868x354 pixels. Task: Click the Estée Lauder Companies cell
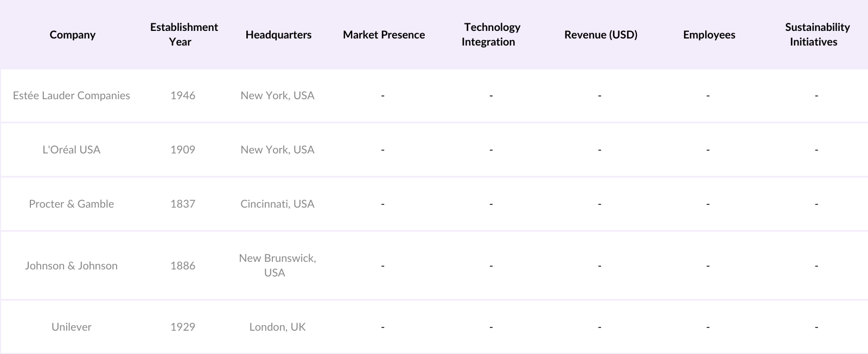(72, 95)
